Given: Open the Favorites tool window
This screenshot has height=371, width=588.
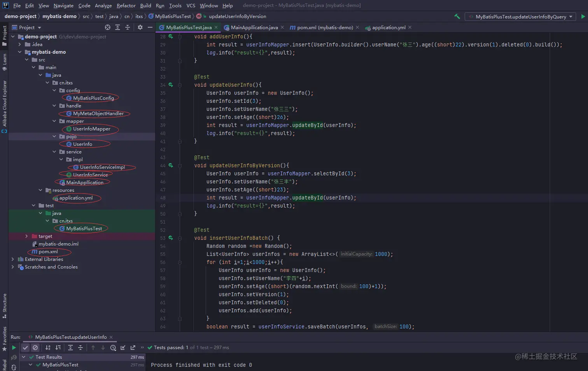Looking at the screenshot, I should 4,339.
